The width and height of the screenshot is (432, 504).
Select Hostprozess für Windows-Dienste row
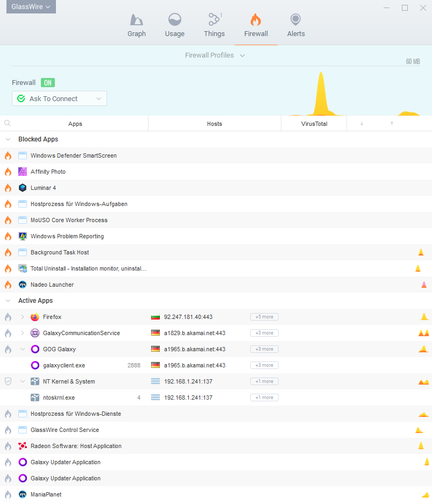216,414
